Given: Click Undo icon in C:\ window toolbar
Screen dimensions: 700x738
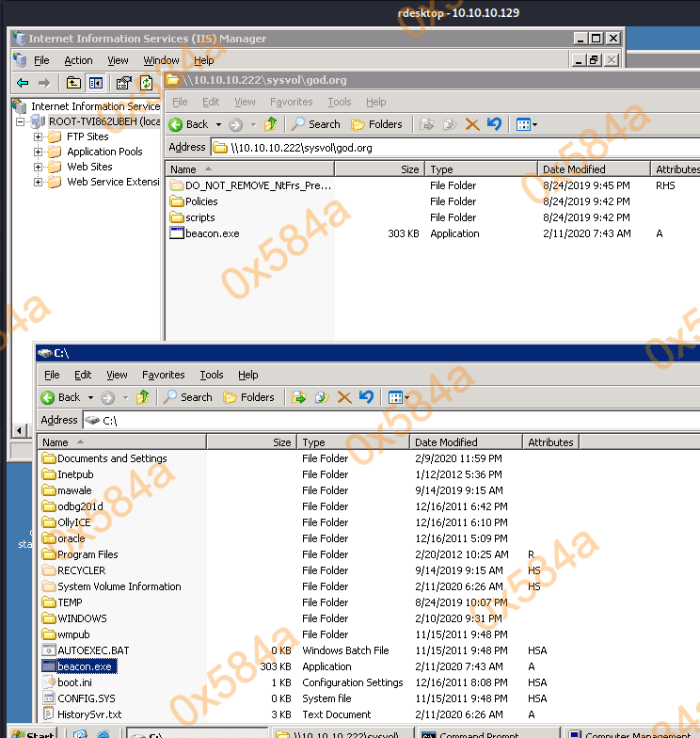Looking at the screenshot, I should pyautogui.click(x=366, y=397).
